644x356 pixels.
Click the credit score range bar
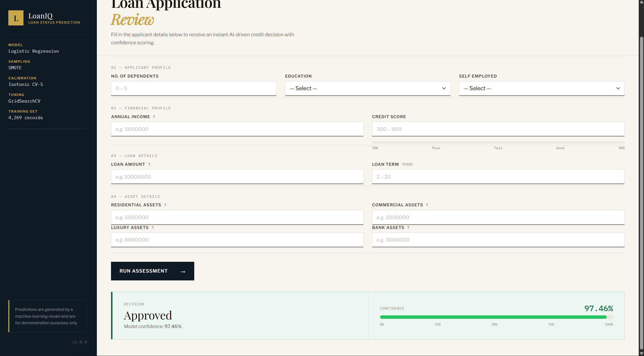click(x=498, y=143)
